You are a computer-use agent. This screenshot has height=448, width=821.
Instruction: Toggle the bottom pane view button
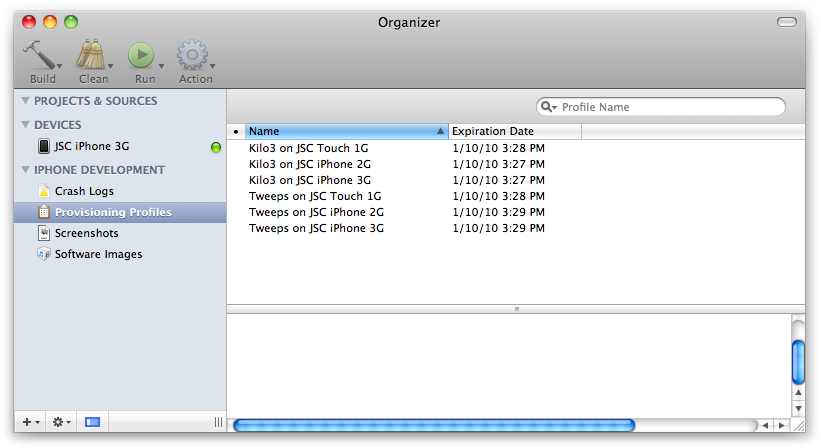(92, 423)
